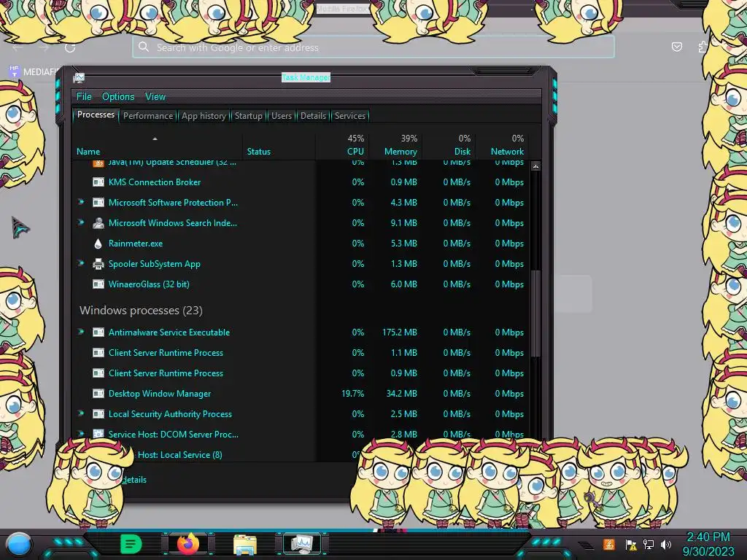Click the Firefox forward arrow
This screenshot has height=560, width=747.
(44, 47)
